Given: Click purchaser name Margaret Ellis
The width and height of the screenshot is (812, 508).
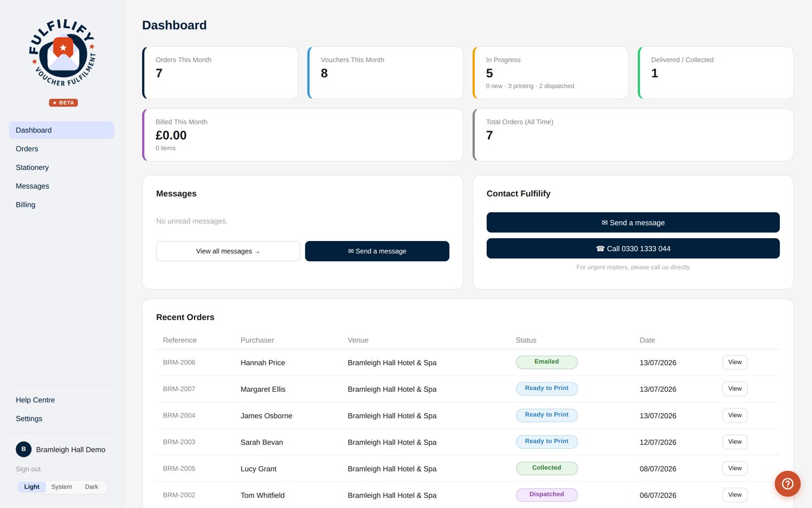Looking at the screenshot, I should point(263,389).
